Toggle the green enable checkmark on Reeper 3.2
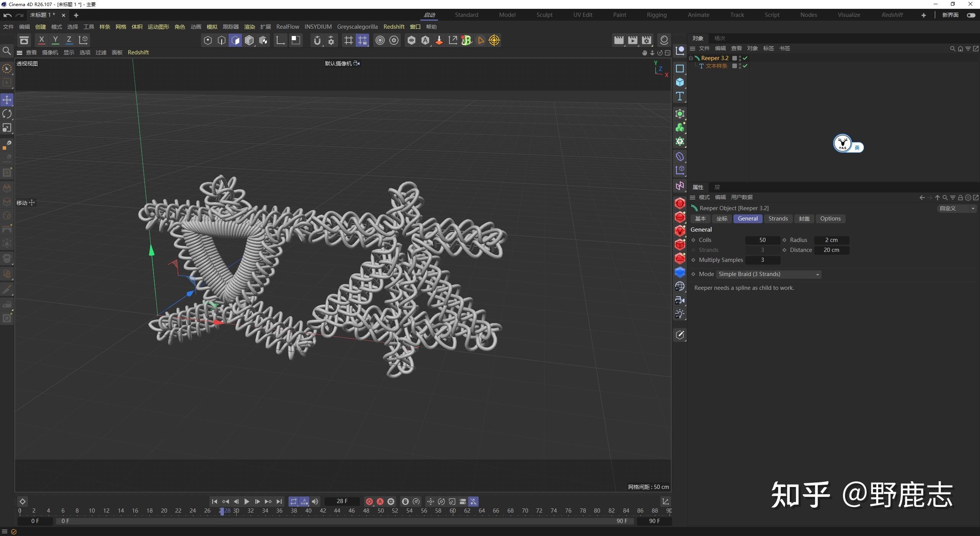 745,58
